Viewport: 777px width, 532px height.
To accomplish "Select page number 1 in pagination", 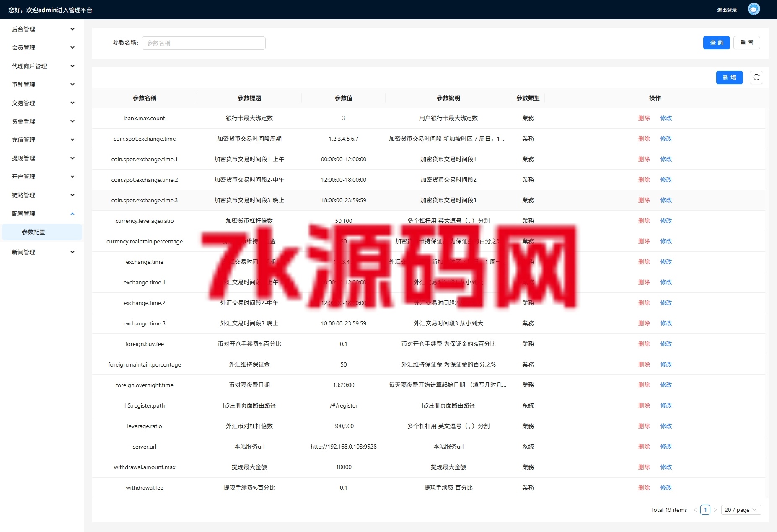I will (x=705, y=510).
